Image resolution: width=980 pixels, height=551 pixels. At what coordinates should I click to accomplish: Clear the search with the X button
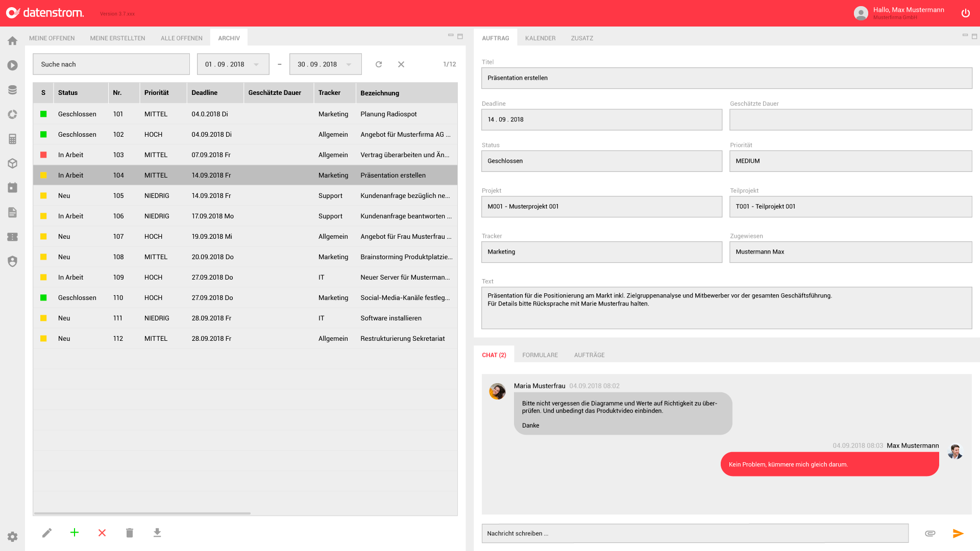pos(401,64)
